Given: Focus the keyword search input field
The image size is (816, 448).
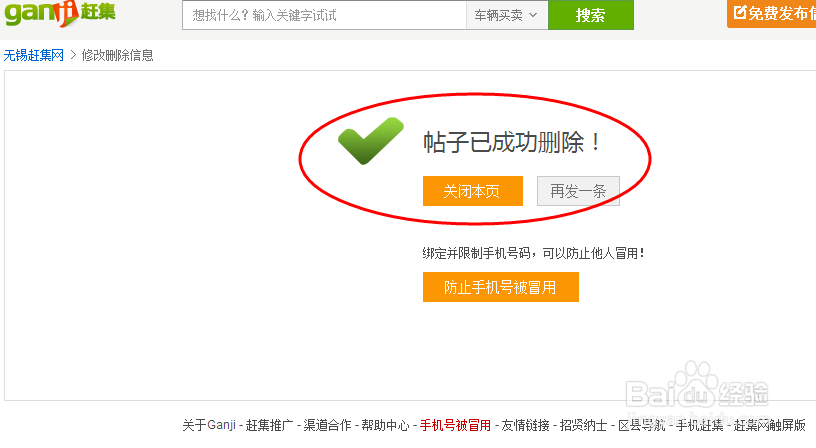Looking at the screenshot, I should 324,15.
